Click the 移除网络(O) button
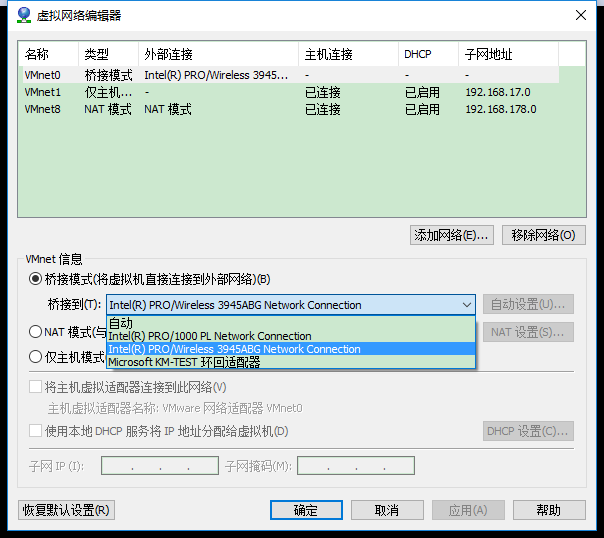The image size is (604, 538). click(544, 235)
